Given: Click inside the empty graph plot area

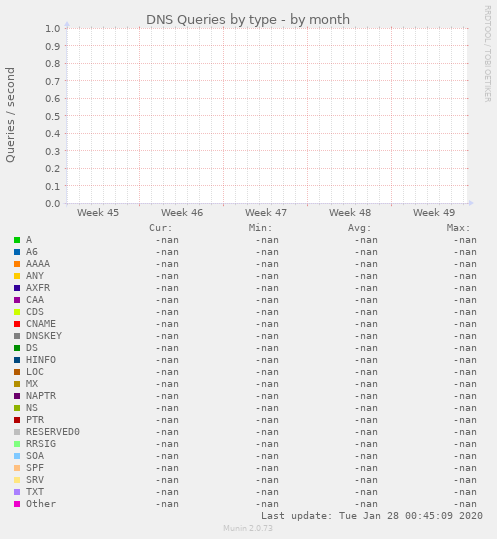Looking at the screenshot, I should (267, 116).
